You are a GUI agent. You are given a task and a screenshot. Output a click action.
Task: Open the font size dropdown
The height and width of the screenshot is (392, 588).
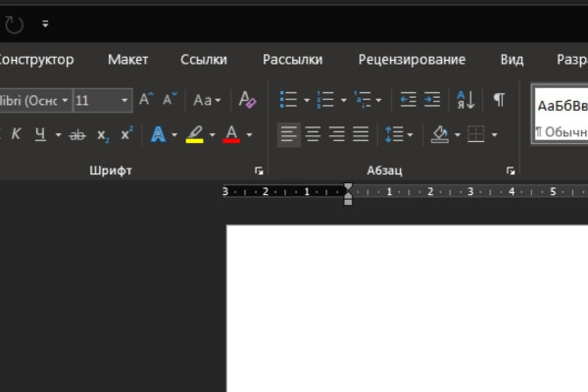coord(125,100)
